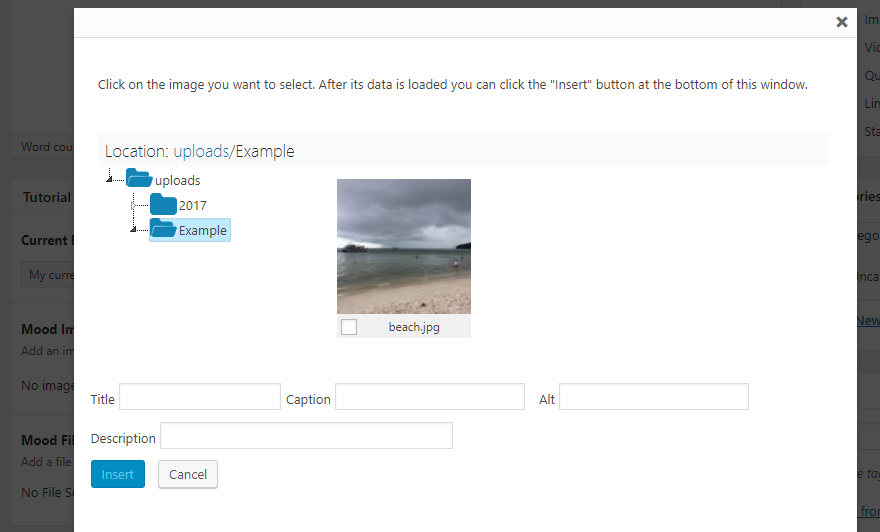Select the Example folder label in tree
Viewport: 880px width, 532px height.
tap(203, 231)
